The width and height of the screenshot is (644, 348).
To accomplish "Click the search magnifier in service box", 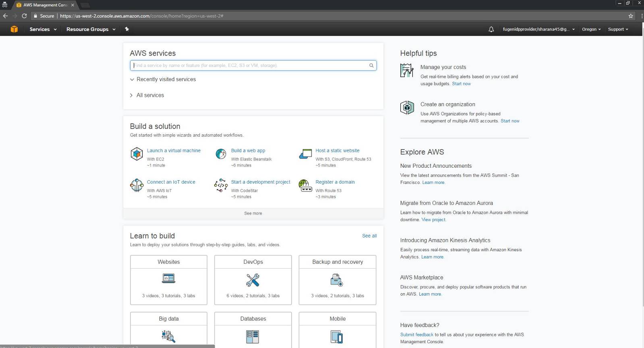I will (371, 65).
